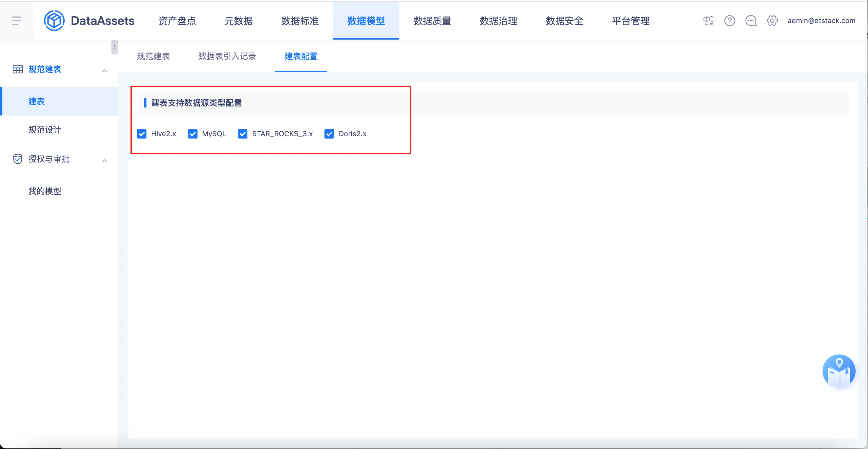Open the floating guide book map icon
Image resolution: width=868 pixels, height=449 pixels.
838,371
